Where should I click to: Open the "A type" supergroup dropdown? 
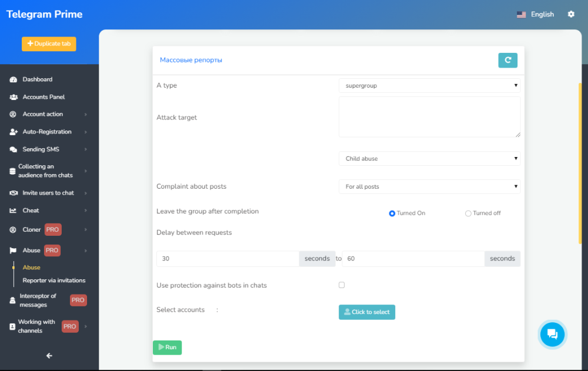click(x=429, y=86)
